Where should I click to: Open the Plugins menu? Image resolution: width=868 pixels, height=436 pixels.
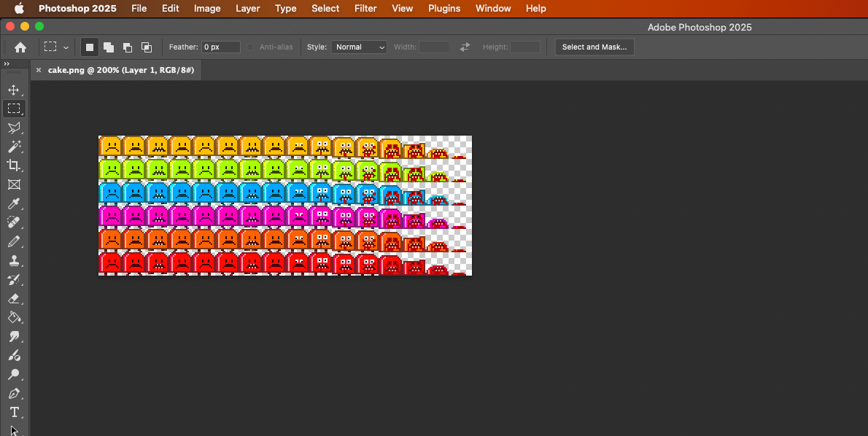point(444,8)
